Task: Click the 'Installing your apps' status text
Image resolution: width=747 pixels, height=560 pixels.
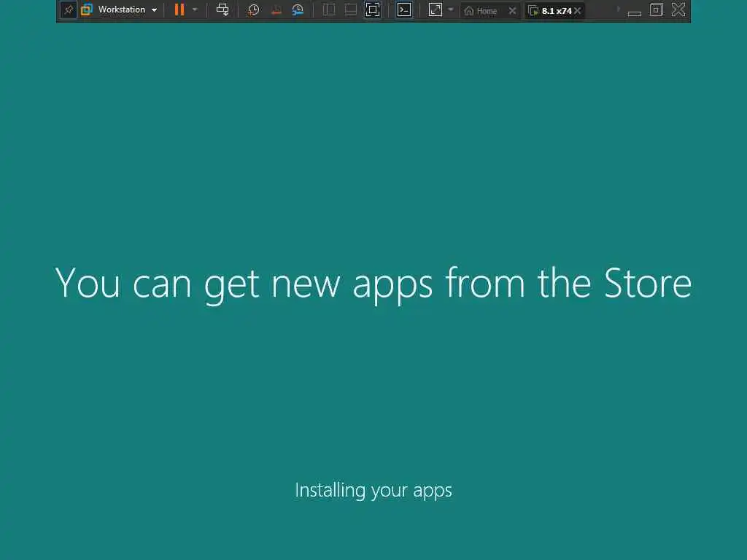Action: (x=373, y=491)
